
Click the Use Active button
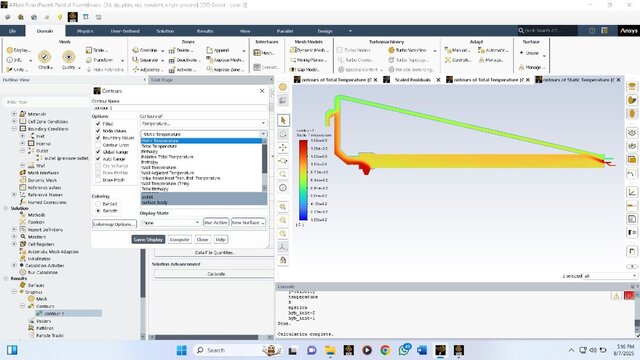click(216, 223)
